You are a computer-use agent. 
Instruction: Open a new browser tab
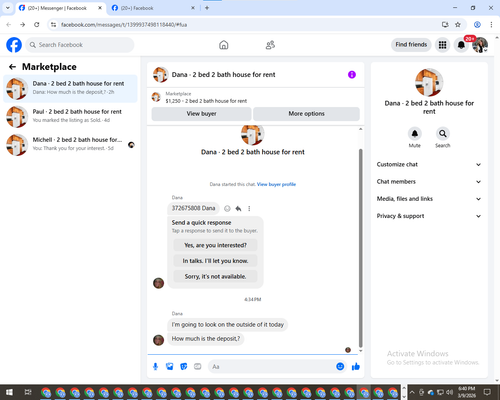pyautogui.click(x=207, y=8)
